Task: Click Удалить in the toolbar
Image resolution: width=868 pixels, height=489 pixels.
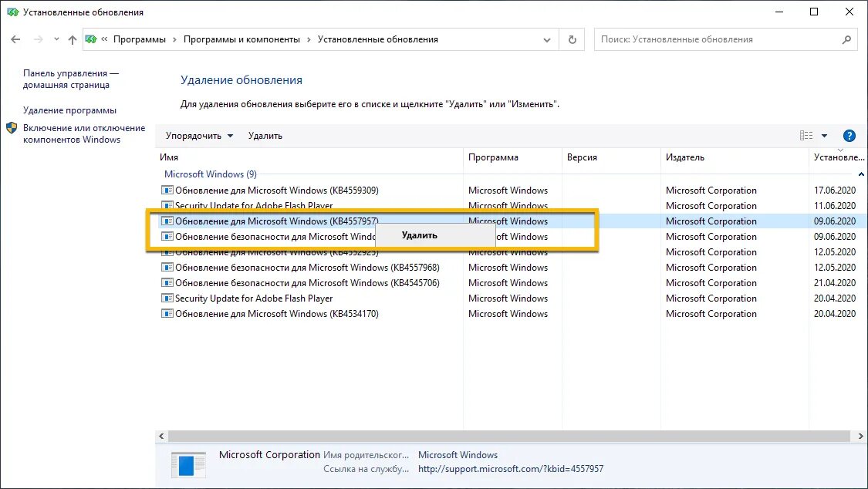Action: (265, 136)
